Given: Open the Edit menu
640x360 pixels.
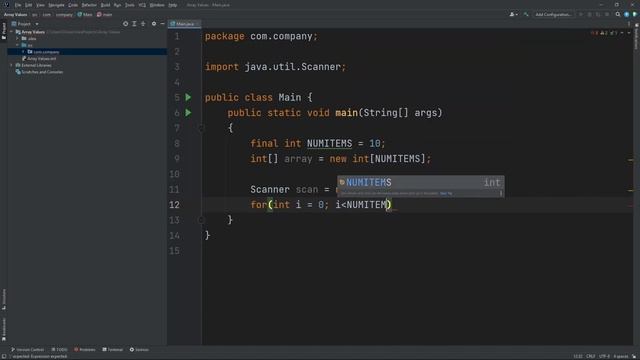Looking at the screenshot, I should tap(29, 5).
